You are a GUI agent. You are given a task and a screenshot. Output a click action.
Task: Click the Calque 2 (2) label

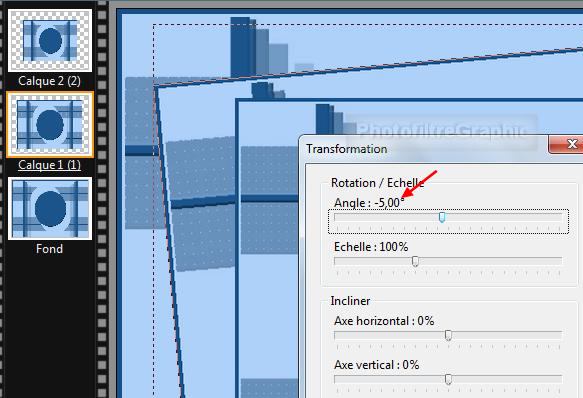(49, 81)
